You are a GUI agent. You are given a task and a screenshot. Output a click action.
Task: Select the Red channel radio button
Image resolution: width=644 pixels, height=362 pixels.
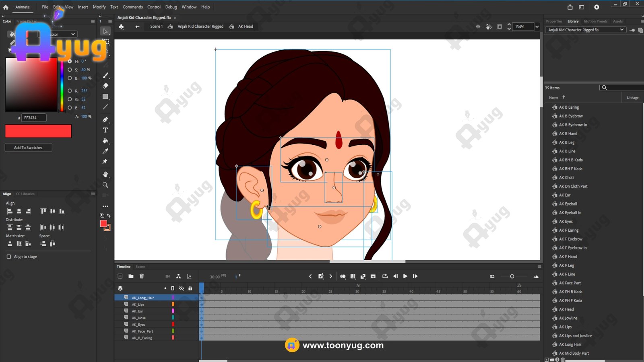(x=70, y=91)
